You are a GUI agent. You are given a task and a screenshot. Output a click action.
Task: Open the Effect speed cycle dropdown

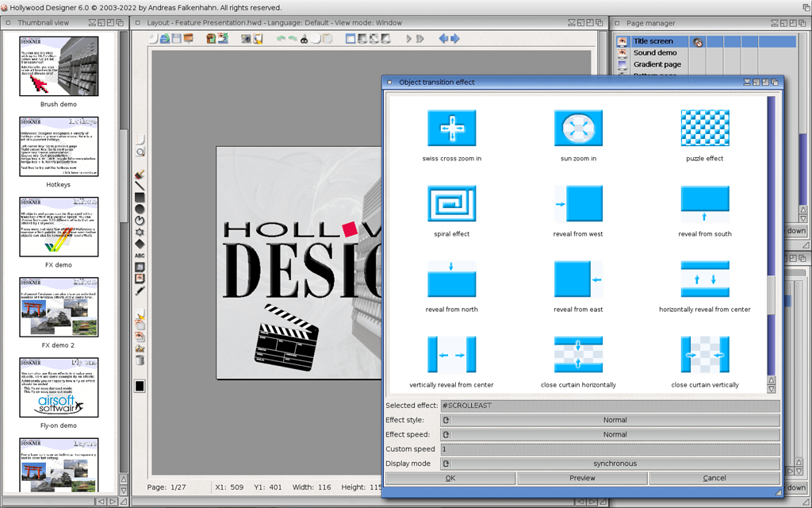tap(615, 435)
